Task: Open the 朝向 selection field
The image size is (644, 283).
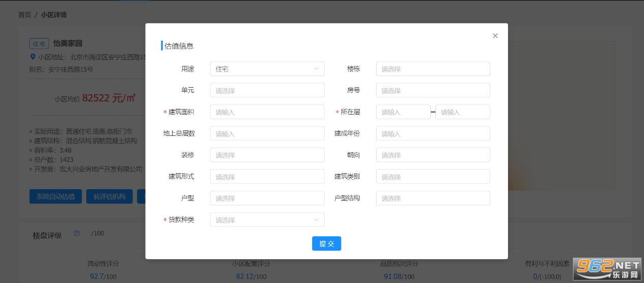Action: [x=433, y=155]
